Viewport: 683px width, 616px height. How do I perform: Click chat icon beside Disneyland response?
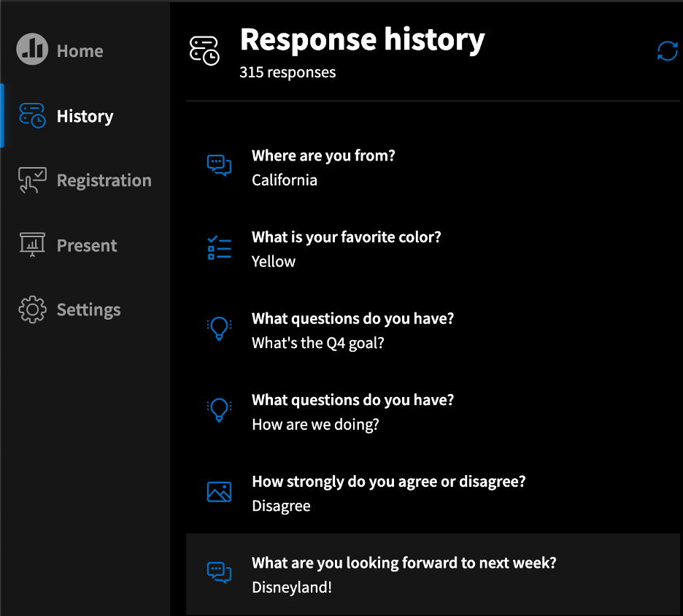pos(219,573)
